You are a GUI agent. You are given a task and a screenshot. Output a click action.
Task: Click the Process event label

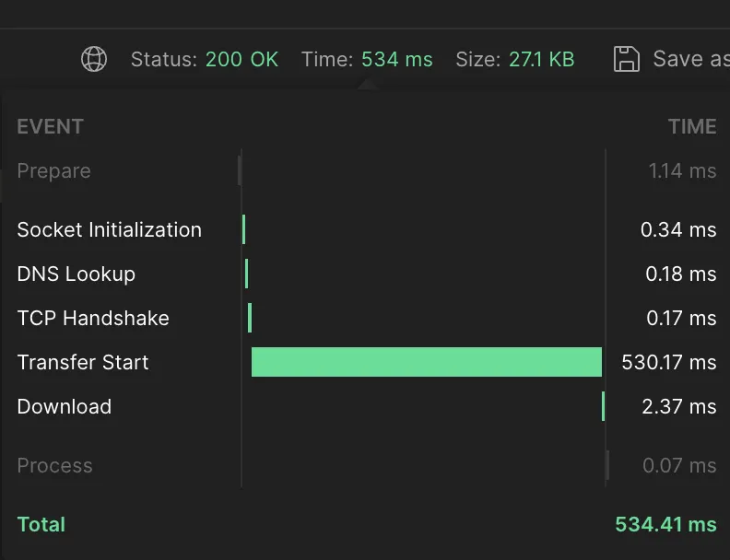coord(54,465)
